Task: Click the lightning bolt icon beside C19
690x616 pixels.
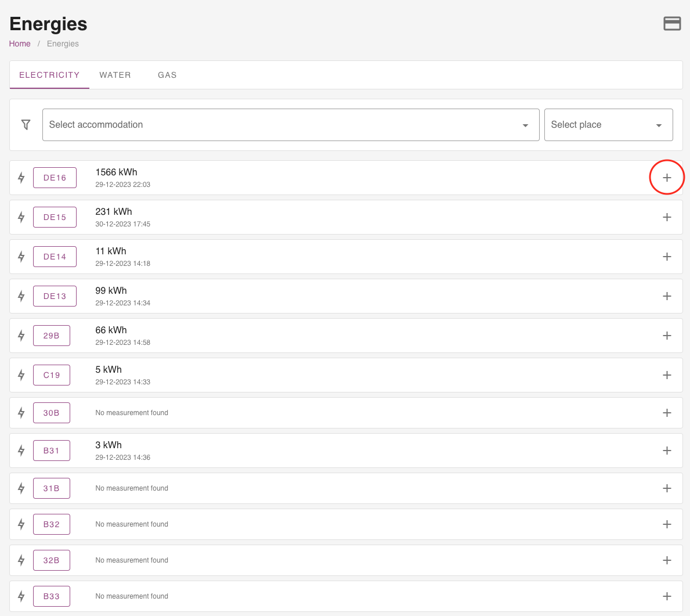Action: click(21, 375)
